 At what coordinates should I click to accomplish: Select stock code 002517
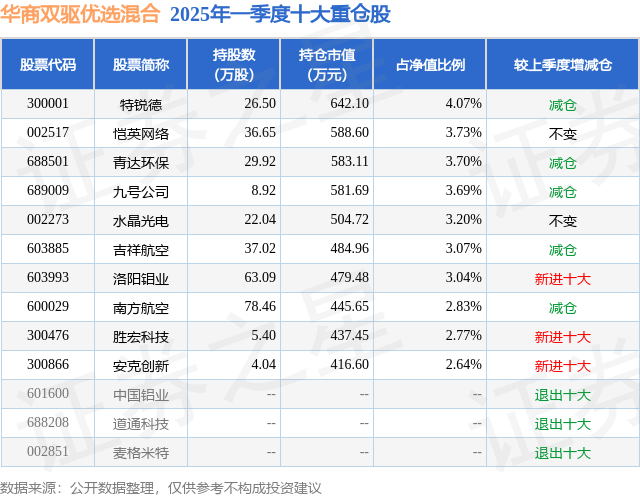point(48,133)
